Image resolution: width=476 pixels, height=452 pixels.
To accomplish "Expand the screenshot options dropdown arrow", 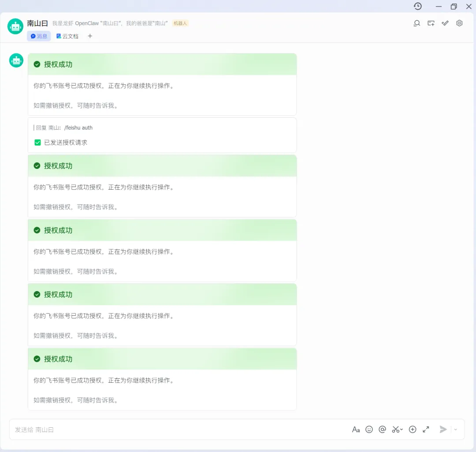I will click(x=402, y=430).
